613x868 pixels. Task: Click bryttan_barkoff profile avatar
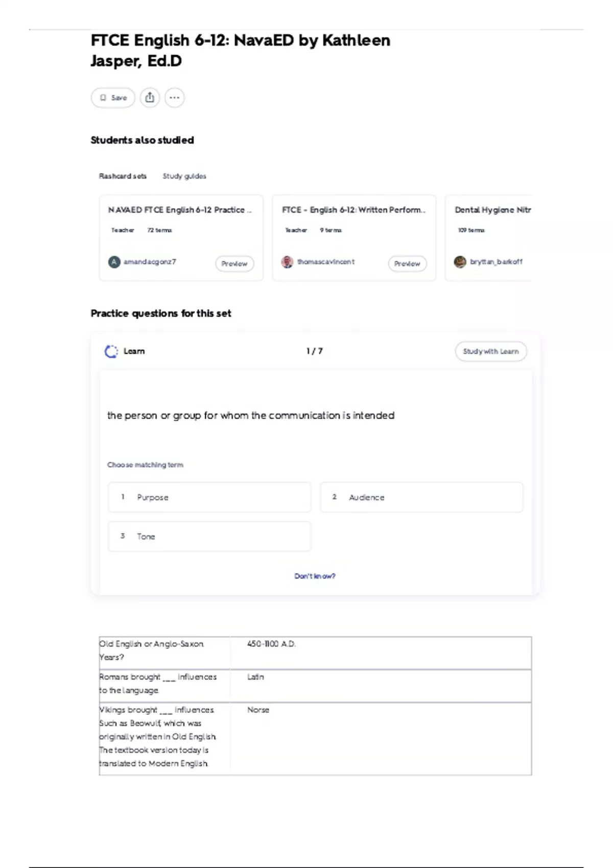(x=460, y=262)
